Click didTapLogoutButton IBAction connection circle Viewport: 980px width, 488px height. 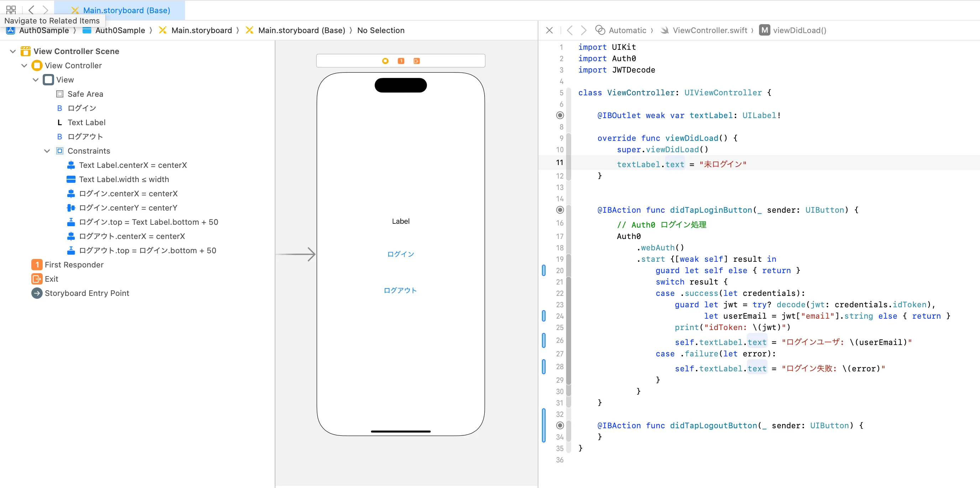pyautogui.click(x=560, y=425)
